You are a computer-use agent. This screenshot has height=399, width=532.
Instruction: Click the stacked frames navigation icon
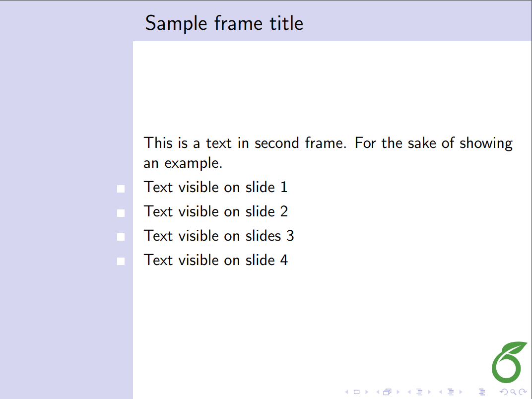[387, 392]
